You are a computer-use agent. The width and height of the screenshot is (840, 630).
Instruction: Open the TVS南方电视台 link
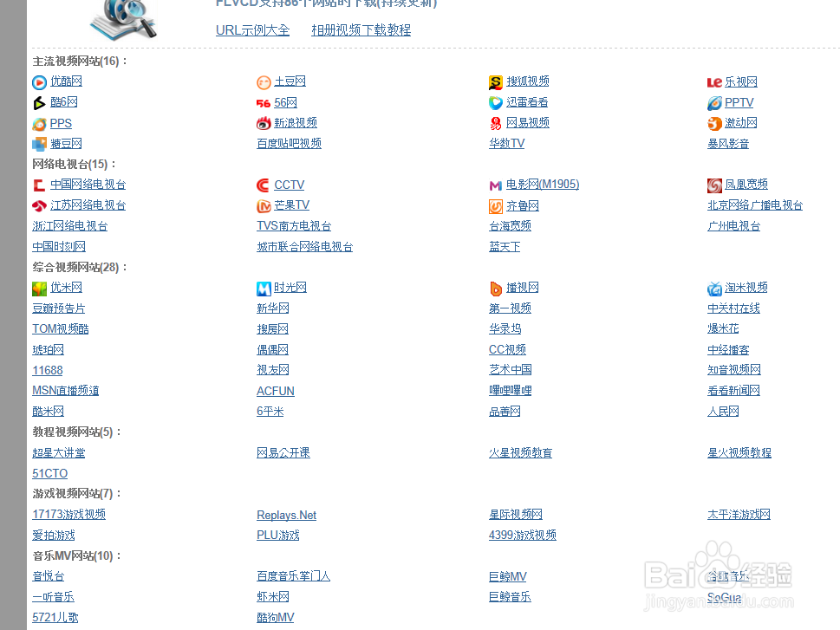[294, 226]
